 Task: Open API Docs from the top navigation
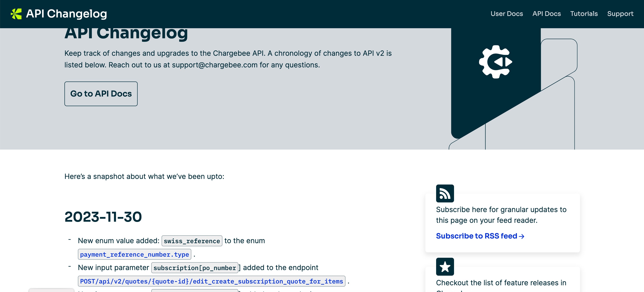[x=546, y=14]
